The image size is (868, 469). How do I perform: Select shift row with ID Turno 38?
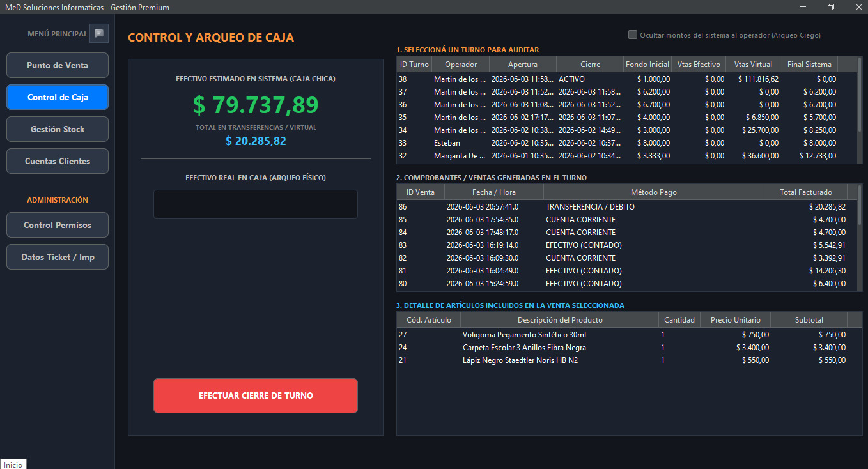tap(626, 79)
